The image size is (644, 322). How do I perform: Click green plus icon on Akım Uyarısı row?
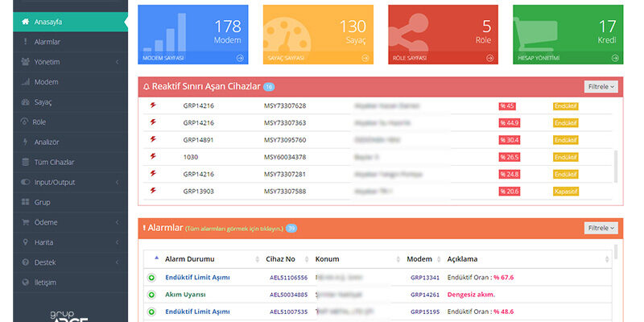(151, 294)
